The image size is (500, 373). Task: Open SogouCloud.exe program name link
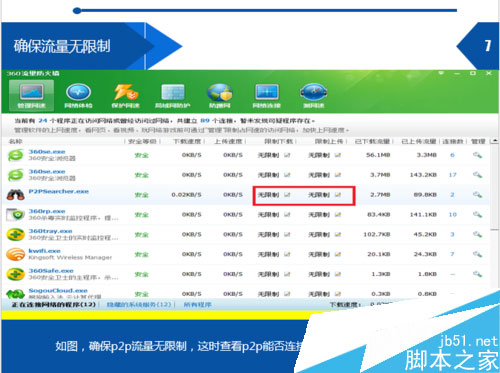(58, 290)
